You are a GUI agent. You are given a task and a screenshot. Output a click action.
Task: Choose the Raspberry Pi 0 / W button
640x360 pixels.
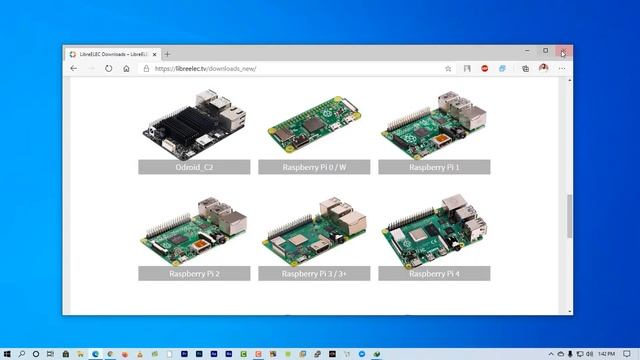314,167
